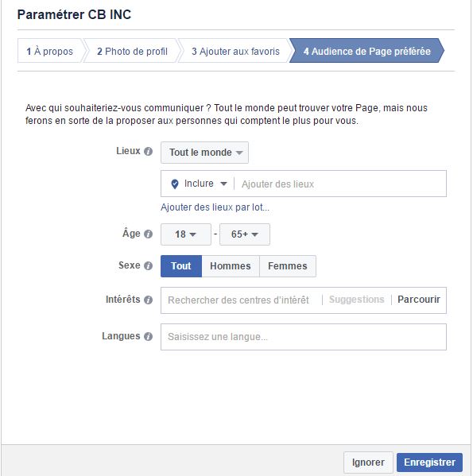This screenshot has height=476, width=473.
Task: Select the Tout gender option
Action: pos(181,266)
